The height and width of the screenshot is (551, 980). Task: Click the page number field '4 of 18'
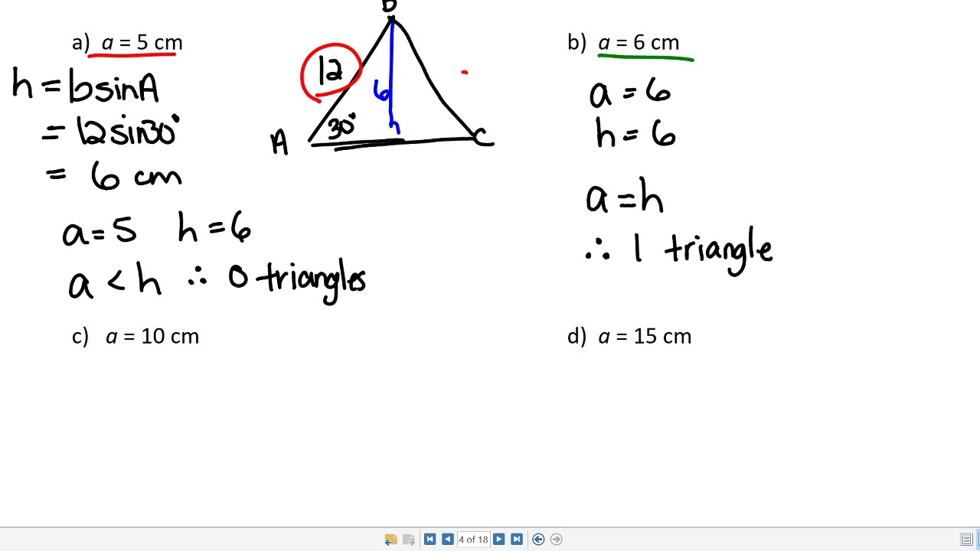[473, 540]
